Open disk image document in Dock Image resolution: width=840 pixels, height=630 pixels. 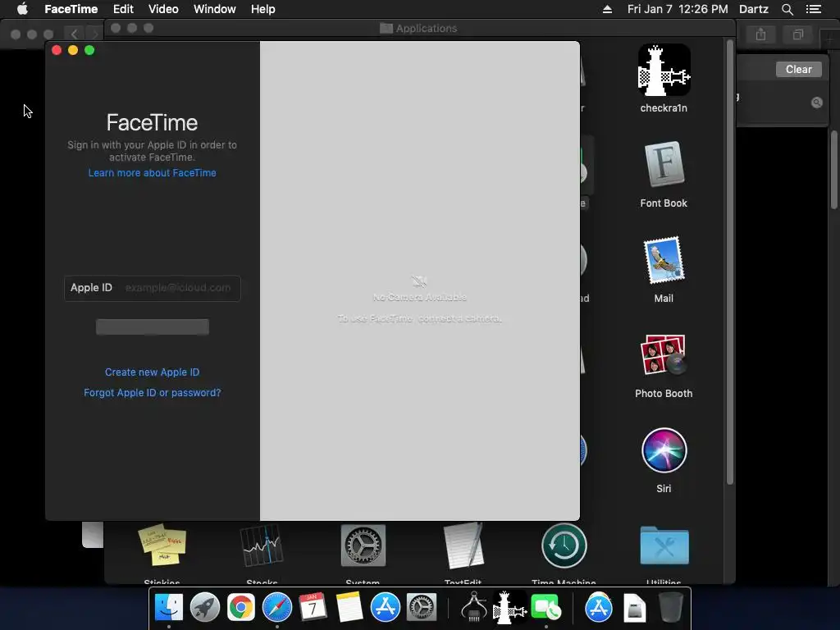coord(635,608)
